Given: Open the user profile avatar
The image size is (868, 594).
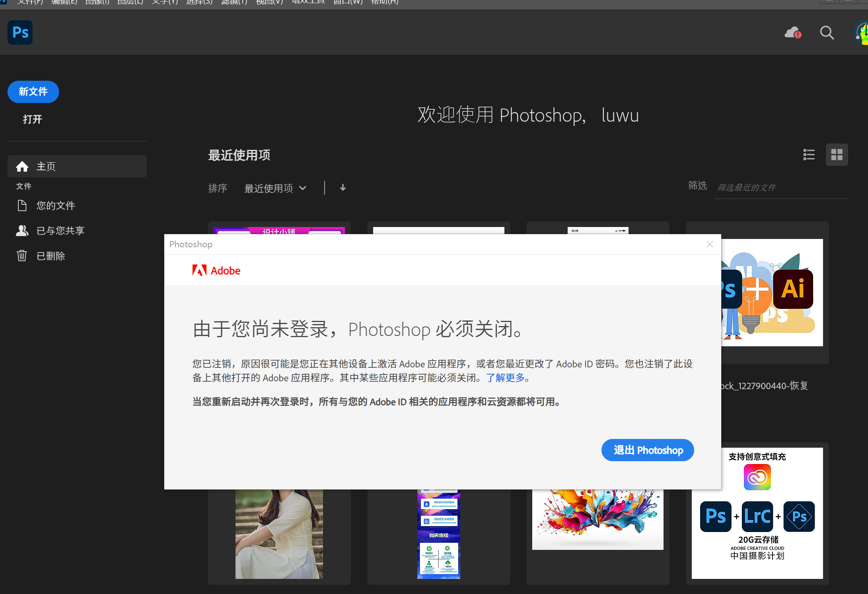Looking at the screenshot, I should 862,33.
